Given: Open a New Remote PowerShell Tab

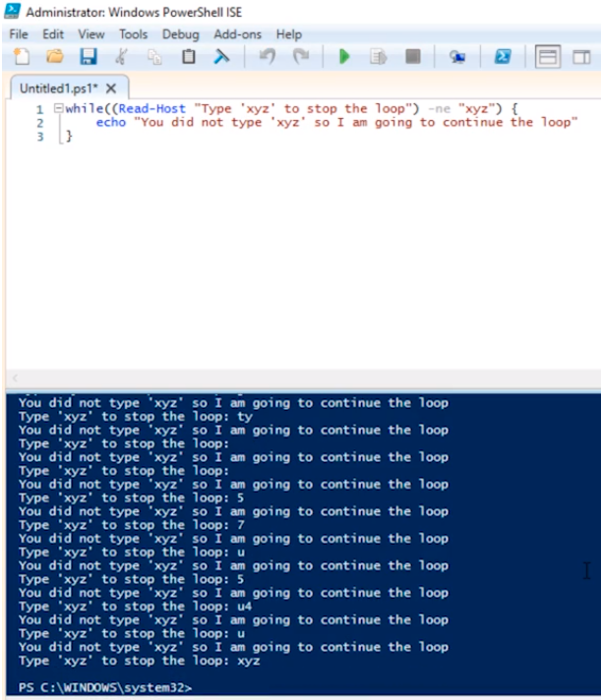Looking at the screenshot, I should tap(457, 57).
